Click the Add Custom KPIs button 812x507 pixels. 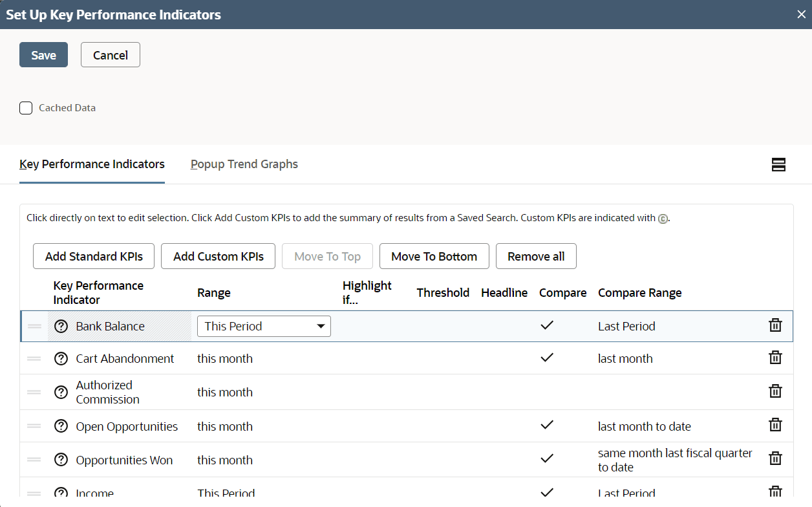218,256
